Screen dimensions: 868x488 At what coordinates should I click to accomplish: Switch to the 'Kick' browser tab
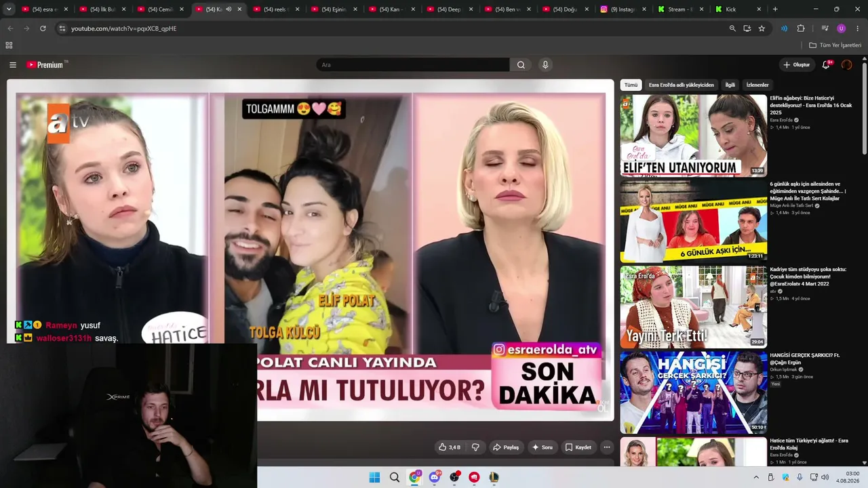click(737, 9)
